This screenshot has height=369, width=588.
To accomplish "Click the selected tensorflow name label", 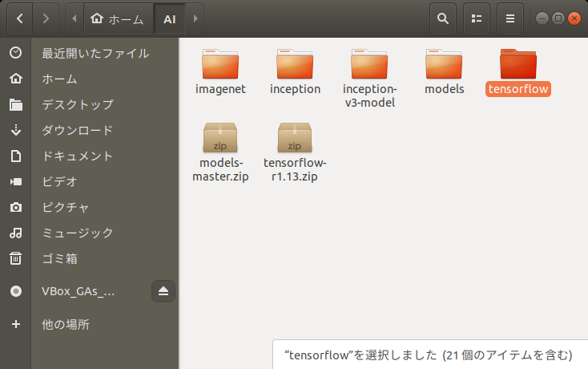I will coord(518,89).
